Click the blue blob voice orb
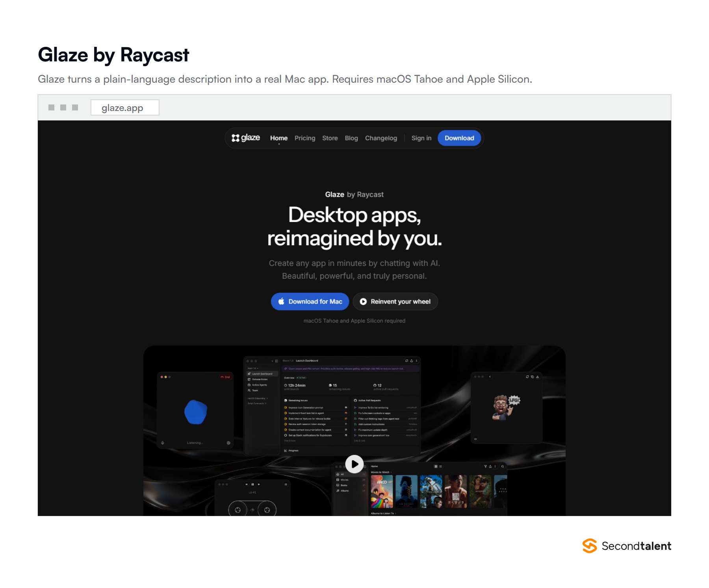Image resolution: width=709 pixels, height=588 pixels. point(195,412)
